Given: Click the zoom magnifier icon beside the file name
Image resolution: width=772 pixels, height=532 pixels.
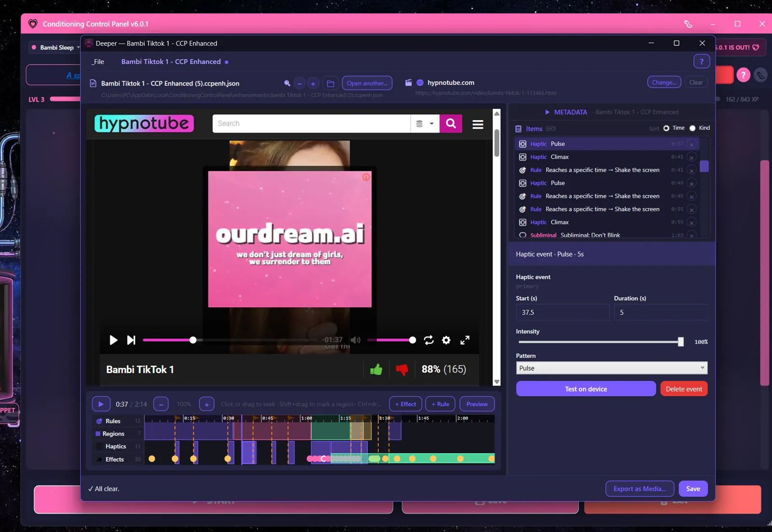Looking at the screenshot, I should 287,83.
